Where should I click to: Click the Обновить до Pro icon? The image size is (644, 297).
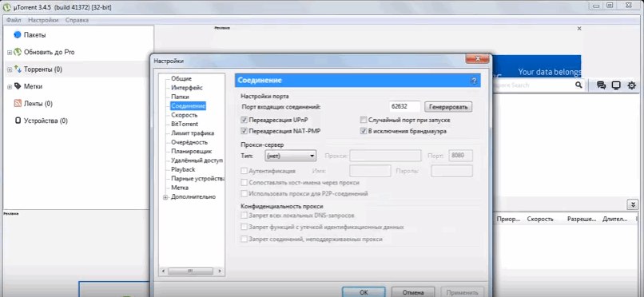18,52
